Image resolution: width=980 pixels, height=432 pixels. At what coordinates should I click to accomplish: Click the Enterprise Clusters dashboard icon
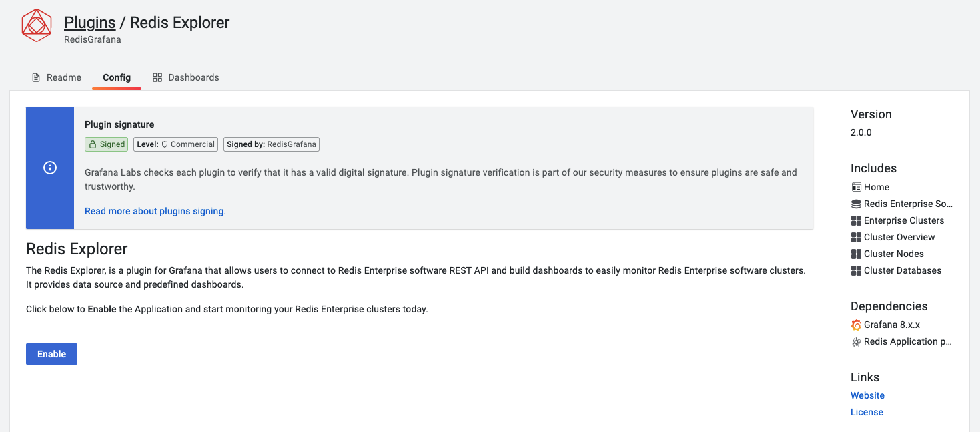(x=856, y=220)
